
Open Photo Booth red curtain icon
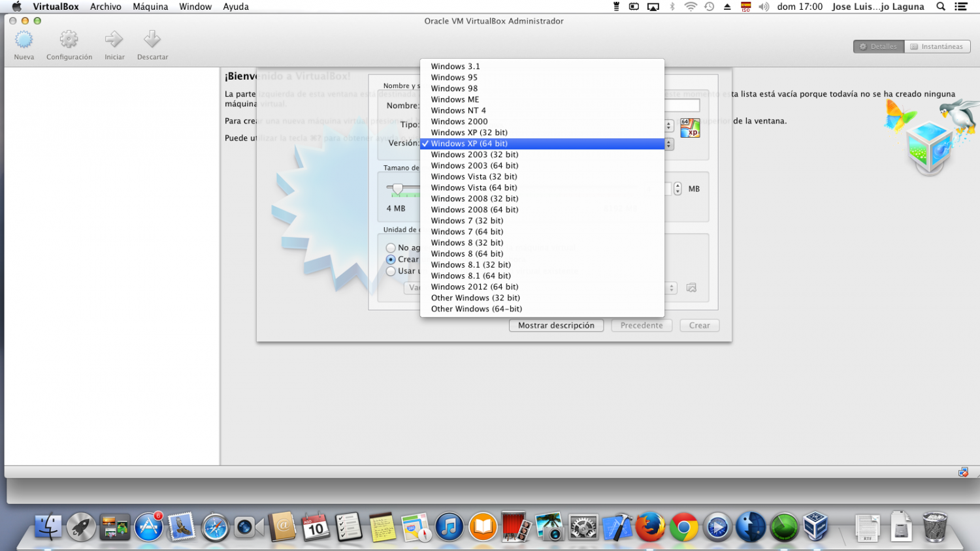pos(516,527)
